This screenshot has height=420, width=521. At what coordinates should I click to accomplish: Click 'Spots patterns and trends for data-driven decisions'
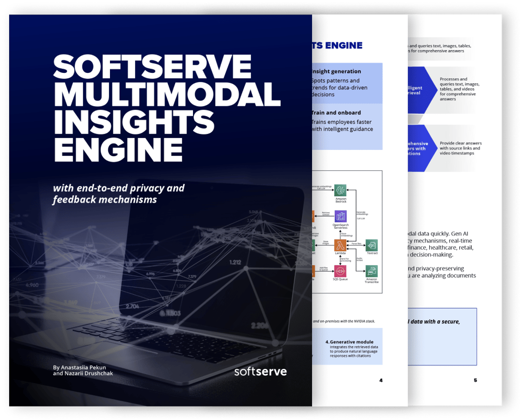tap(340, 88)
